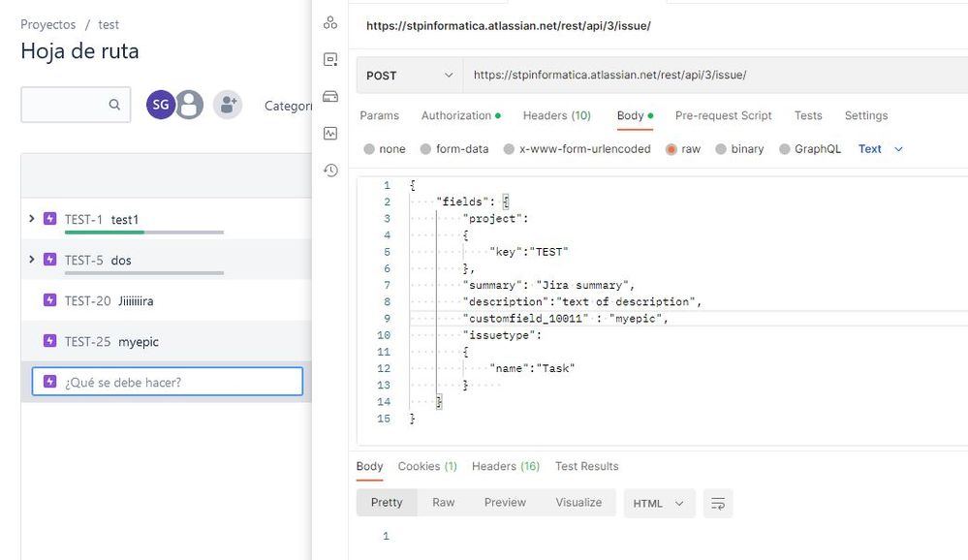Screen dimensions: 968x560
Task: Open the HTML response format dropdown
Action: (x=659, y=503)
